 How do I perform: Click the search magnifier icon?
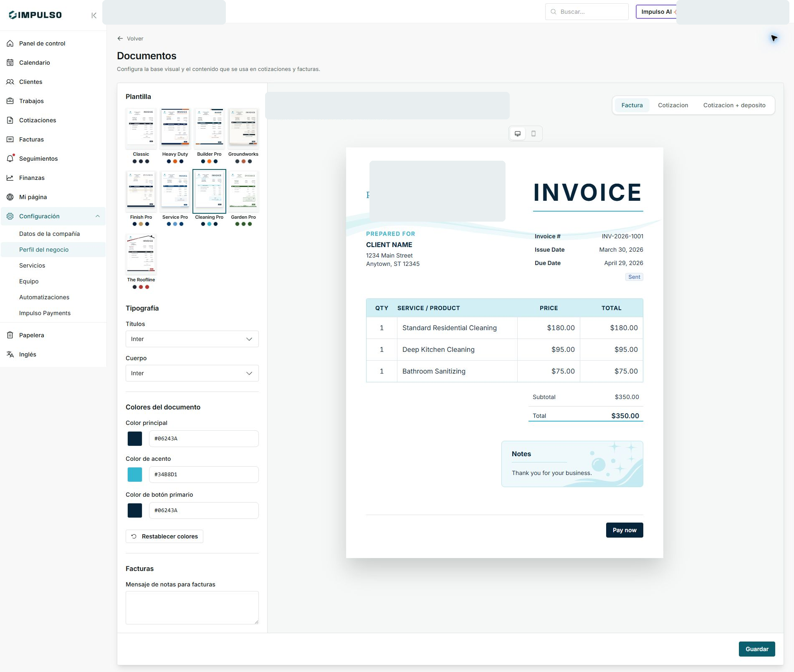coord(554,12)
